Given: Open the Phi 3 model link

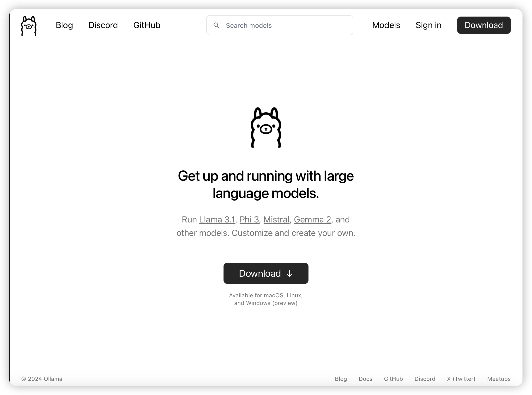Looking at the screenshot, I should tap(249, 220).
